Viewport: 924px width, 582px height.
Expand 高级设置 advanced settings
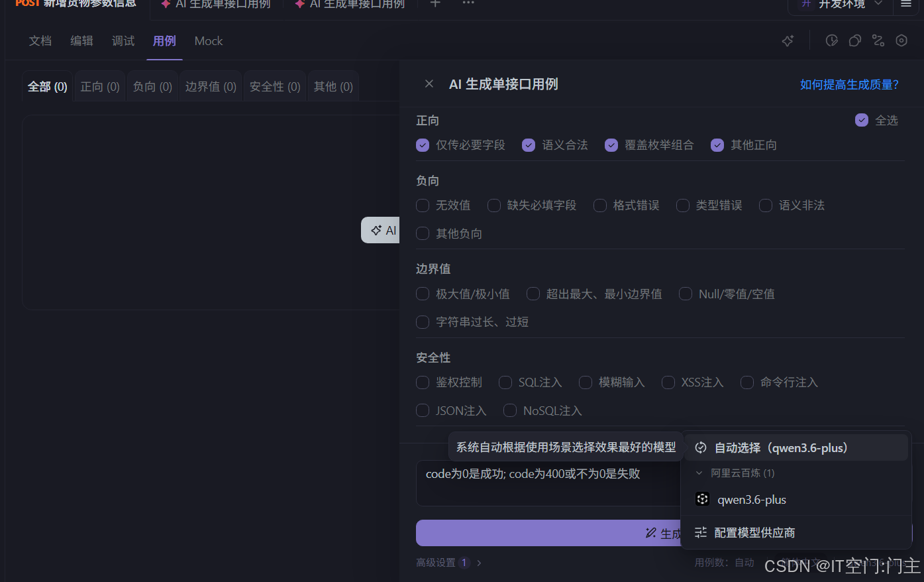click(x=449, y=563)
